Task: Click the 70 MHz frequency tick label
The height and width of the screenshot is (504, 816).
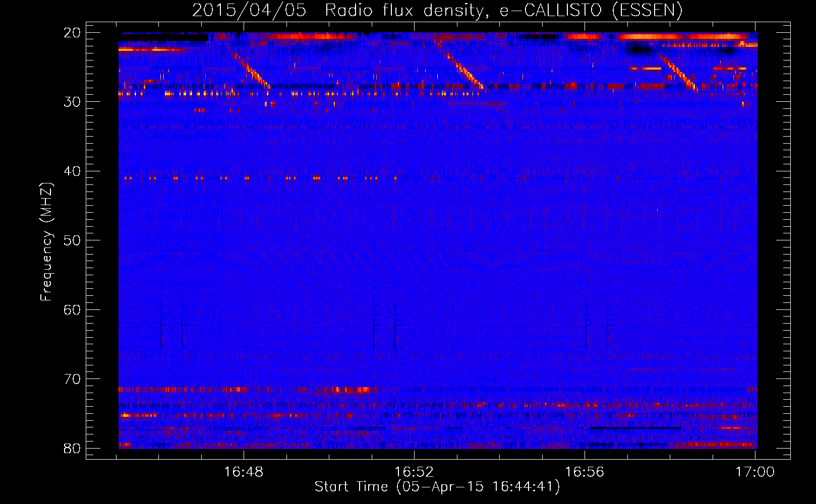Action: 72,379
